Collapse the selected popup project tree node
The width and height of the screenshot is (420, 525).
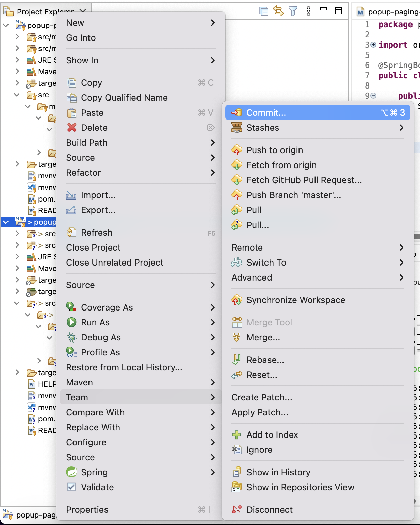click(x=6, y=222)
